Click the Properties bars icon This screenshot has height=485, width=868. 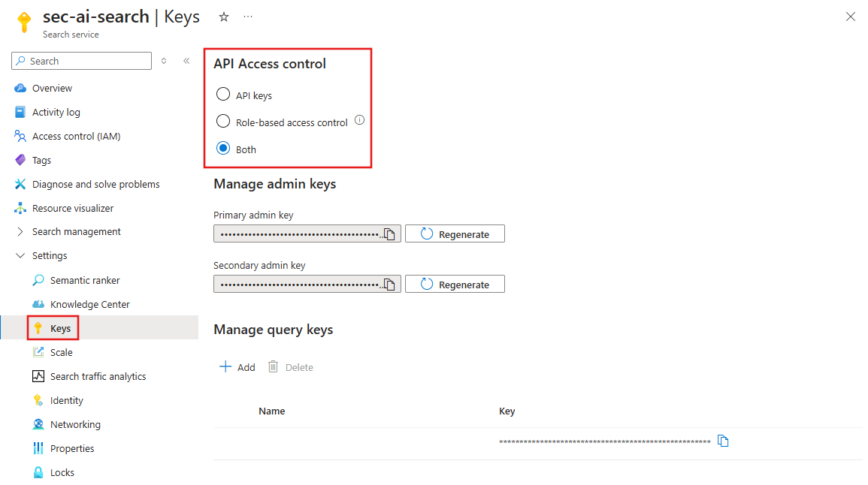pyautogui.click(x=38, y=448)
